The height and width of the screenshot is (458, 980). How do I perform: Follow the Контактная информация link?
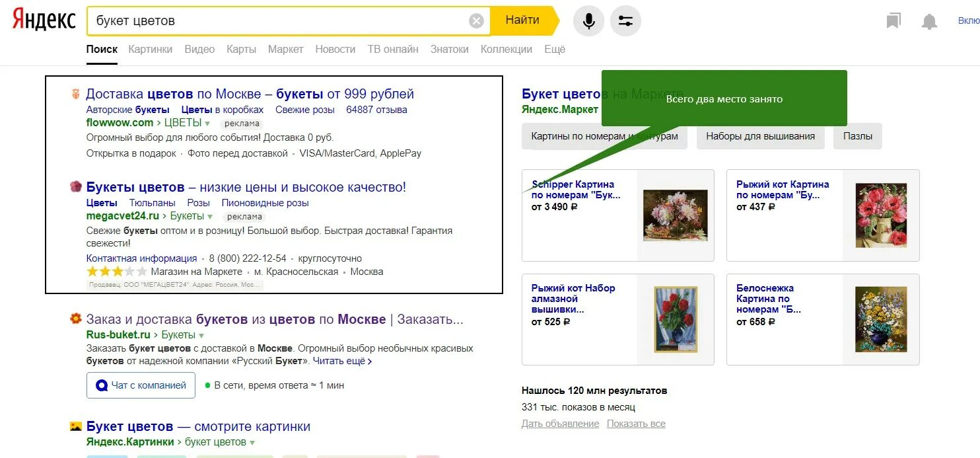[x=143, y=258]
